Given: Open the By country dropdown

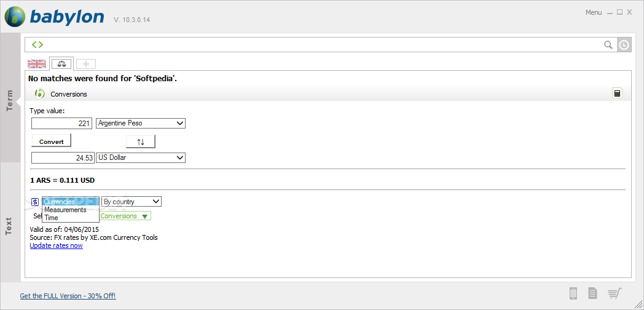Looking at the screenshot, I should [132, 202].
